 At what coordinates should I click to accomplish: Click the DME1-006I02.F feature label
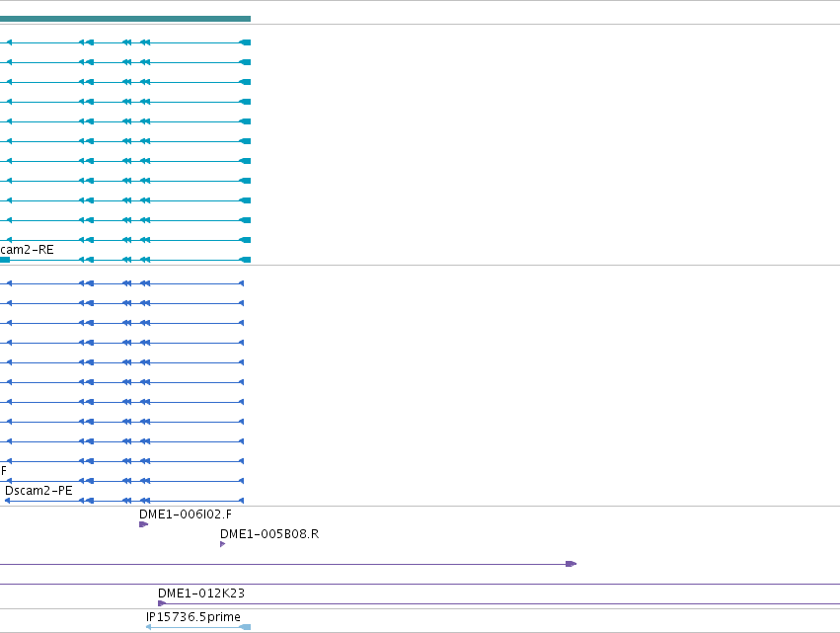tap(186, 514)
